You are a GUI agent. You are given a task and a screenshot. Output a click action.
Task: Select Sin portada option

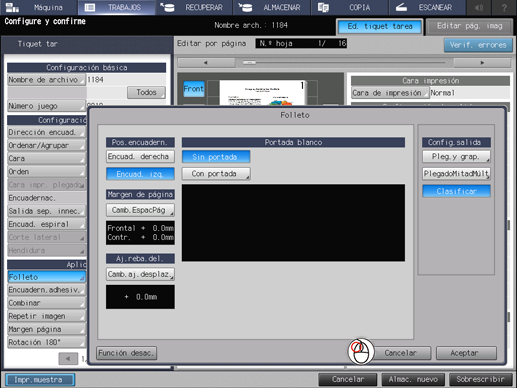tap(216, 157)
